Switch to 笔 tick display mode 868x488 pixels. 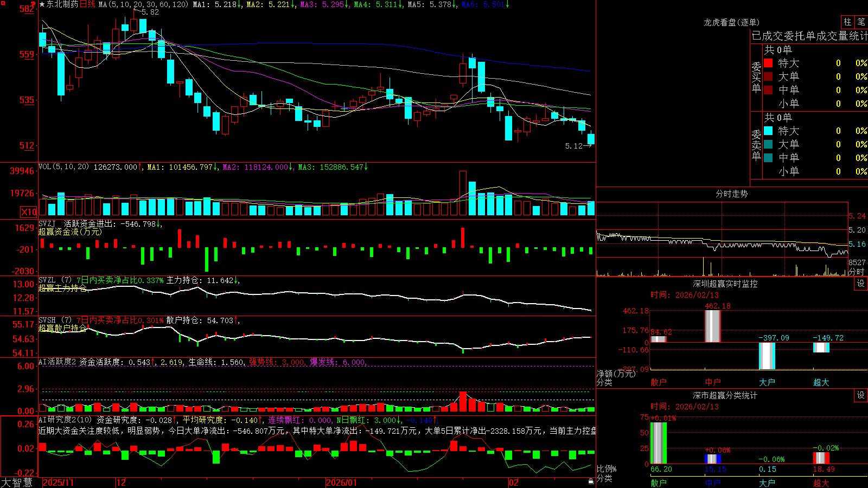pyautogui.click(x=861, y=22)
